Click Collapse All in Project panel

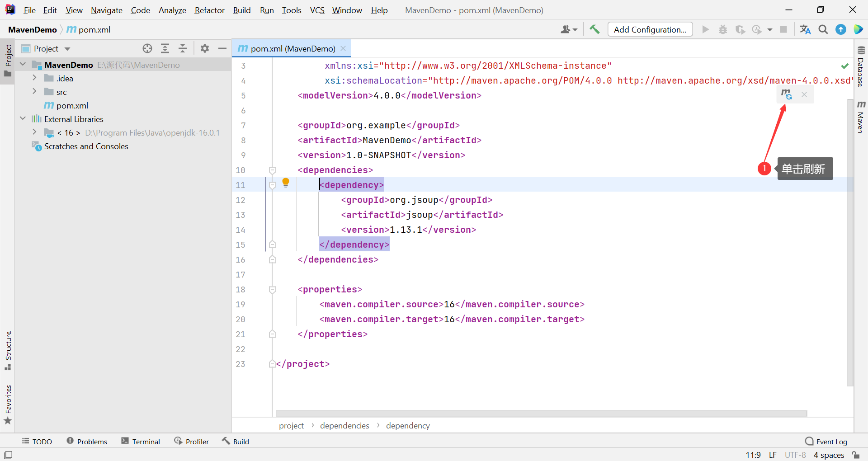pyautogui.click(x=183, y=48)
